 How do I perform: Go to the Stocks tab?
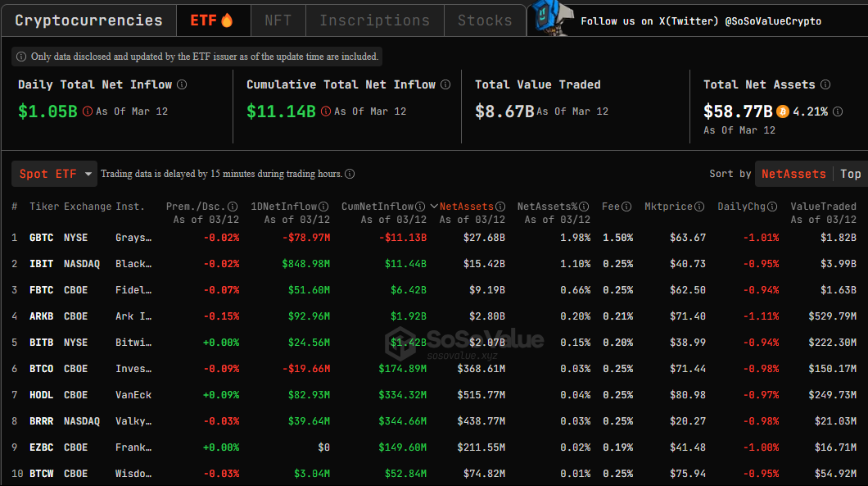(x=485, y=20)
